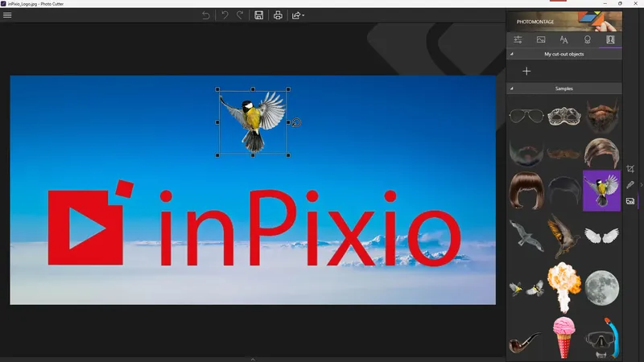
Task: Open the hamburger main menu
Action: tap(7, 15)
